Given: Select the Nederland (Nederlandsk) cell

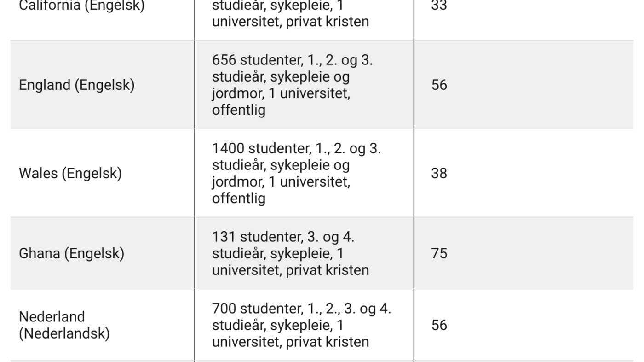Looking at the screenshot, I should 103,325.
